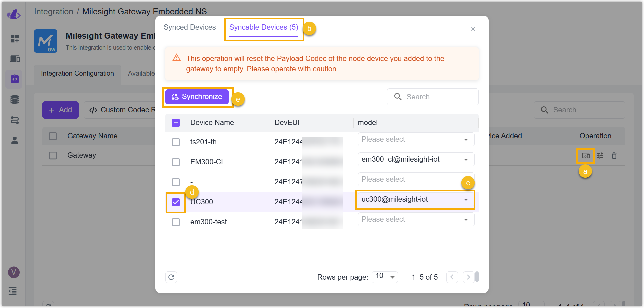Click the Integration breadcrumb link
This screenshot has width=644, height=308.
tap(54, 12)
